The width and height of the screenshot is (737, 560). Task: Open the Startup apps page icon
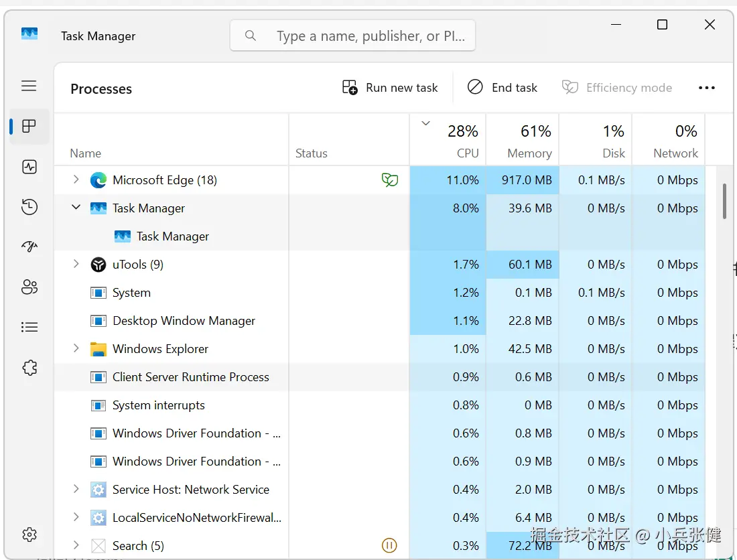click(29, 247)
